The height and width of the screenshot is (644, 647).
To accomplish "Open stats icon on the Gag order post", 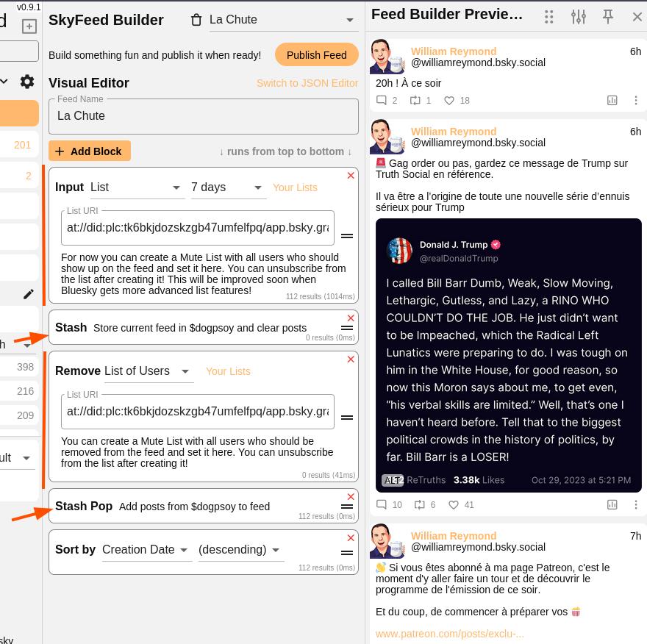I will [x=612, y=504].
